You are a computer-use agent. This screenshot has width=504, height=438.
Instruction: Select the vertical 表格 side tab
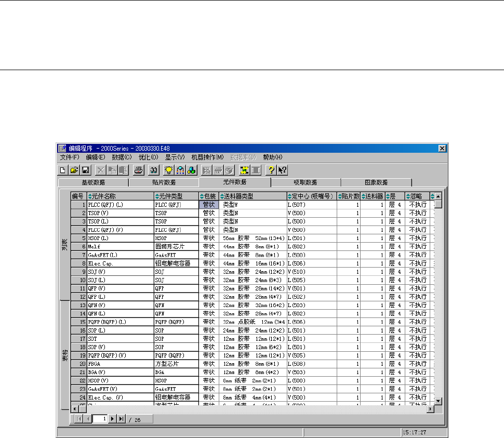tap(65, 355)
